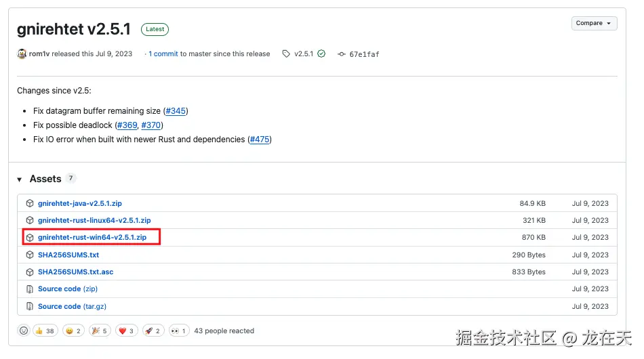The image size is (644, 359).
Task: Download Source code (tar.gz)
Action: pyautogui.click(x=73, y=306)
